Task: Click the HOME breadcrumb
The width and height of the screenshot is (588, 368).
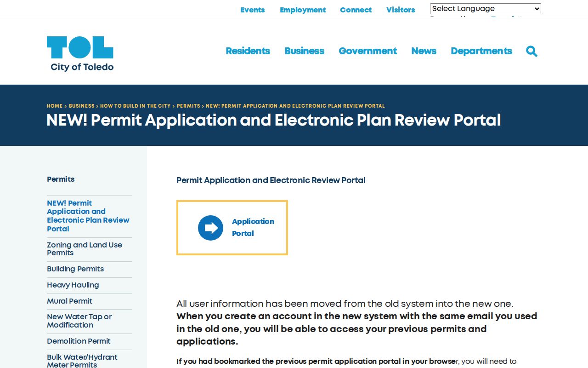Action: pyautogui.click(x=55, y=106)
